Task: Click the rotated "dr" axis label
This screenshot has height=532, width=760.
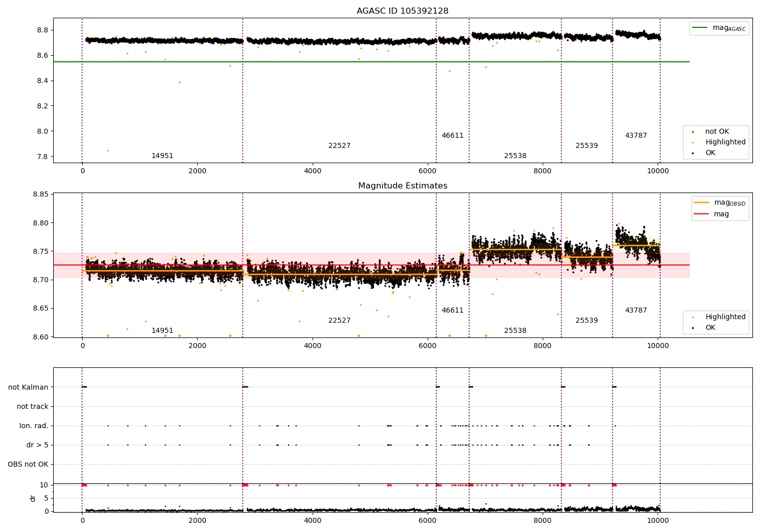Action: tap(33, 498)
